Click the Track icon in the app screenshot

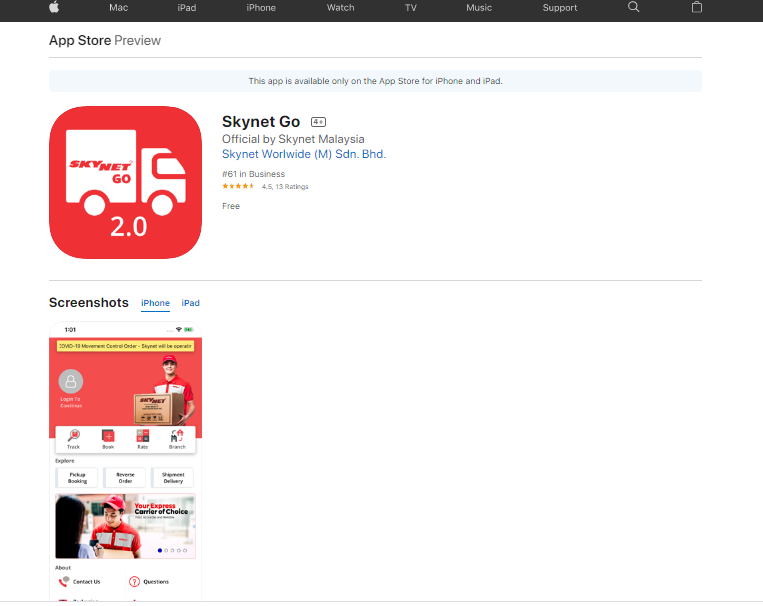click(x=73, y=436)
